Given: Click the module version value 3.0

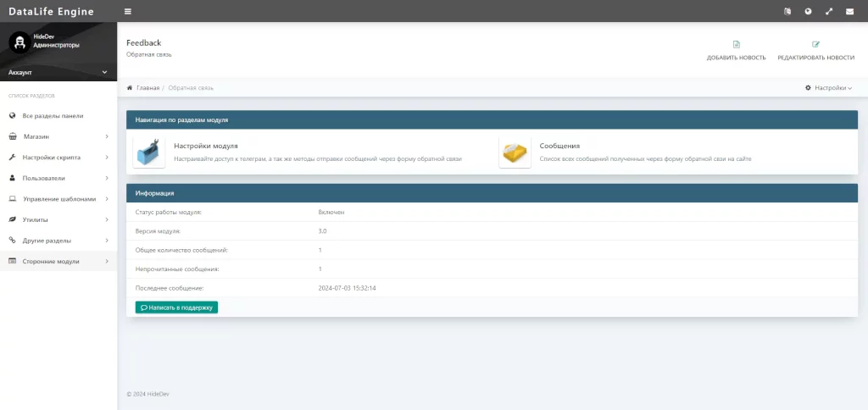Looking at the screenshot, I should [x=322, y=231].
